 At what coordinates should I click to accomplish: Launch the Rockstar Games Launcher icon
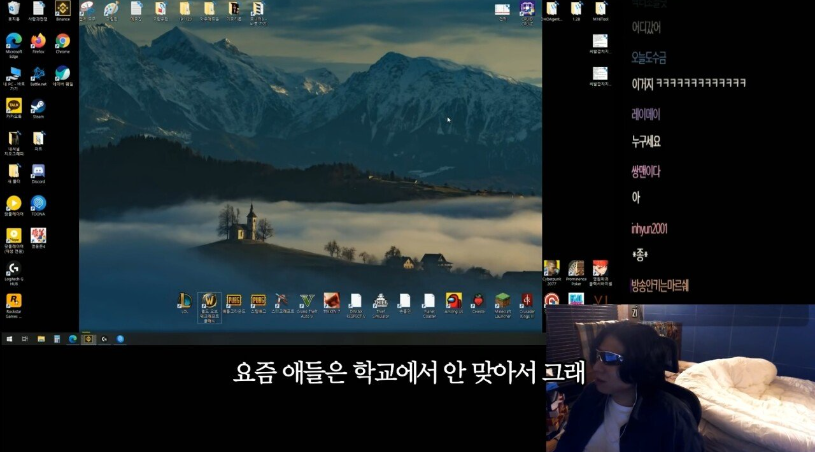[x=14, y=305]
